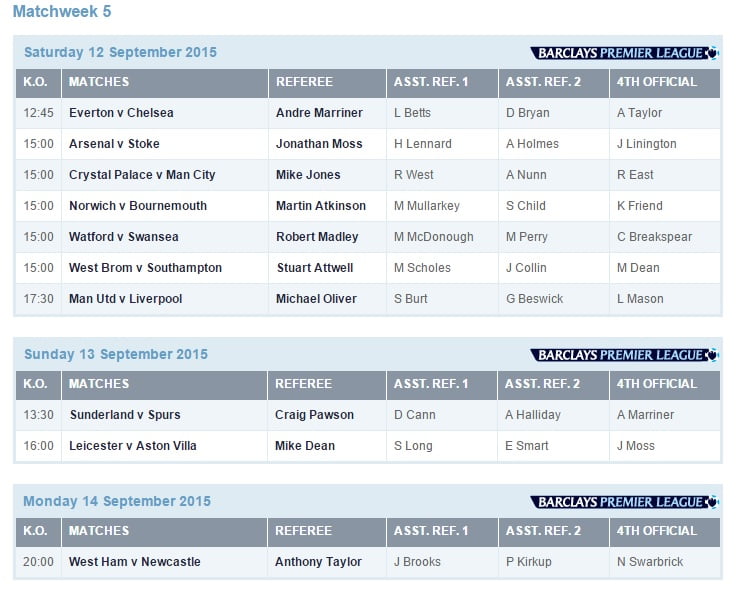Image resolution: width=741 pixels, height=598 pixels.
Task: Click the MATCHES column header in Saturday's table
Action: [x=99, y=82]
